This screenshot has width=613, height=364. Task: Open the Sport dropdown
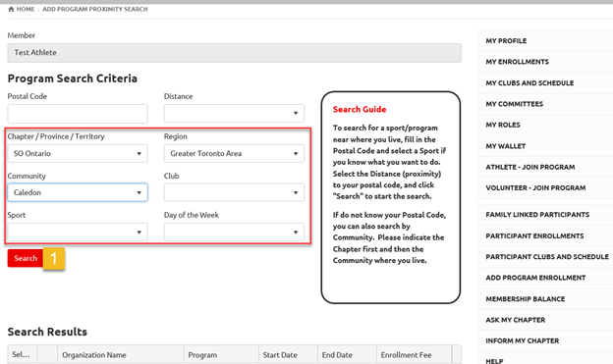coord(78,232)
